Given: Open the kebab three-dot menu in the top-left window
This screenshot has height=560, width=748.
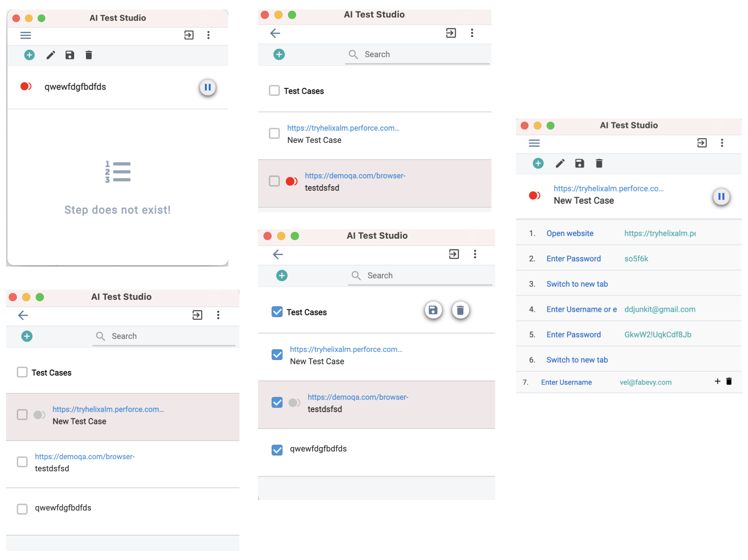Looking at the screenshot, I should 208,35.
